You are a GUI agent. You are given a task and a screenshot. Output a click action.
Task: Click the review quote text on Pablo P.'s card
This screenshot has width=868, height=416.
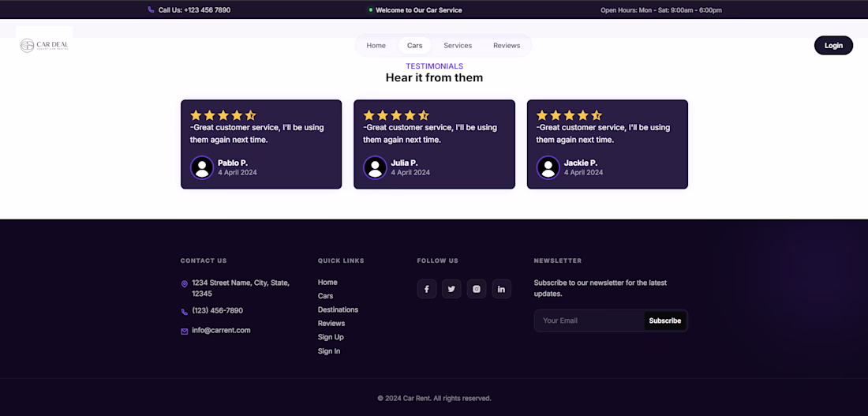pyautogui.click(x=257, y=133)
